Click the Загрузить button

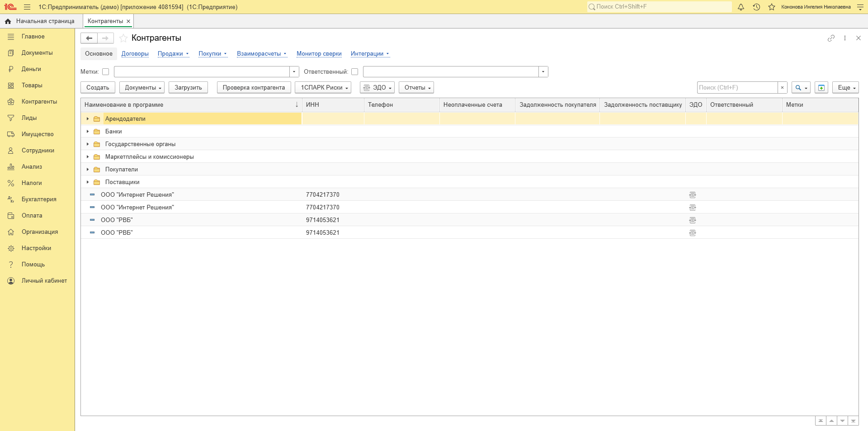coord(188,88)
